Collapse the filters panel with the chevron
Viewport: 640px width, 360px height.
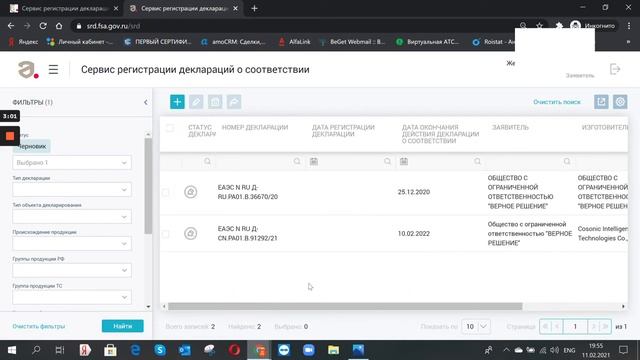(x=146, y=102)
